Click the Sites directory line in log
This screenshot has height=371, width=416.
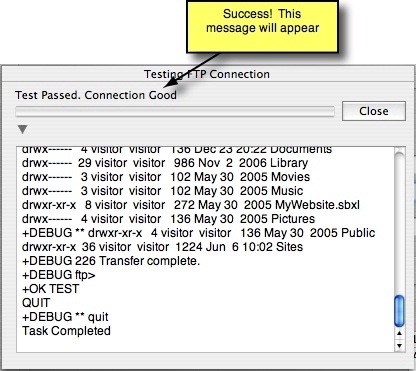click(162, 247)
